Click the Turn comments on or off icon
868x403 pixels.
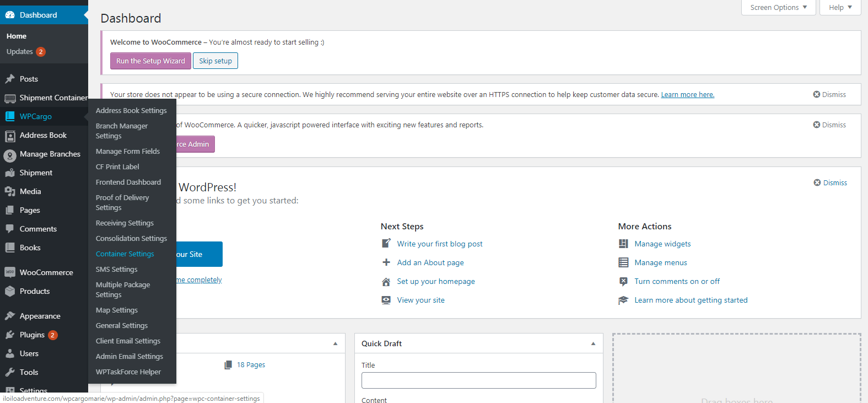coord(623,282)
